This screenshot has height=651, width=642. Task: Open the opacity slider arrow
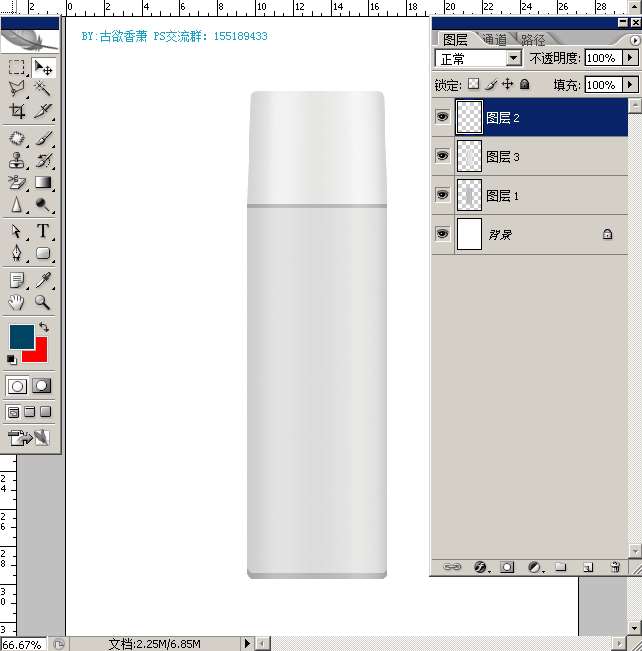click(630, 58)
